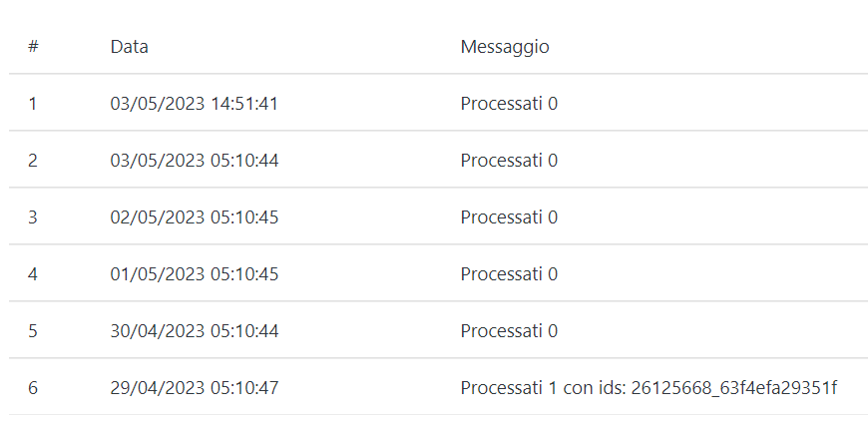Click the date 01/05/2023 05:10:45

[194, 273]
